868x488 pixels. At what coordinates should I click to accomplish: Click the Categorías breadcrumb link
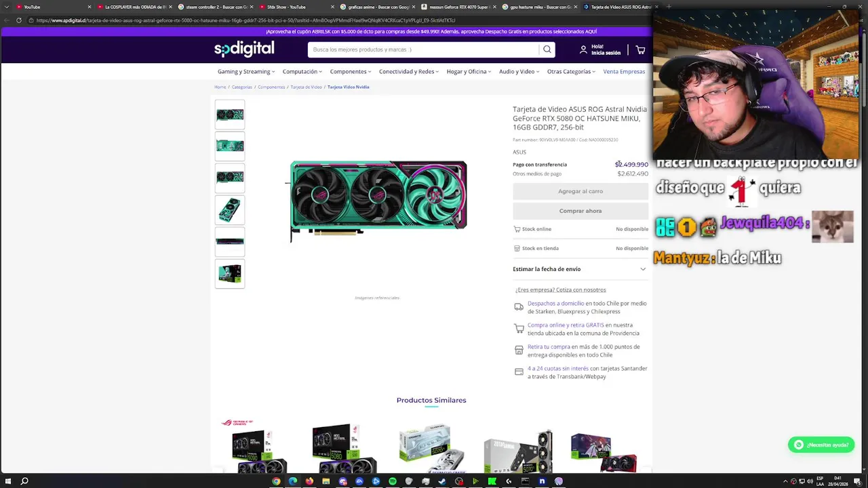241,87
